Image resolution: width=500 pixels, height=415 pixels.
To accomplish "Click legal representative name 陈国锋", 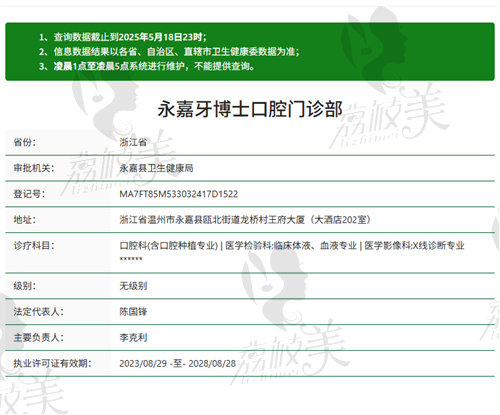I will tap(133, 312).
